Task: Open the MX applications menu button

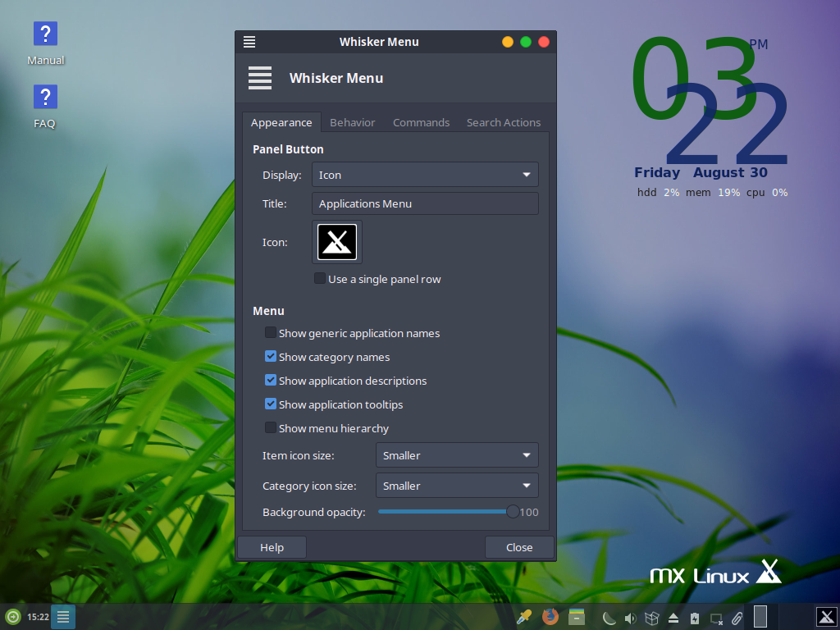Action: (x=827, y=617)
